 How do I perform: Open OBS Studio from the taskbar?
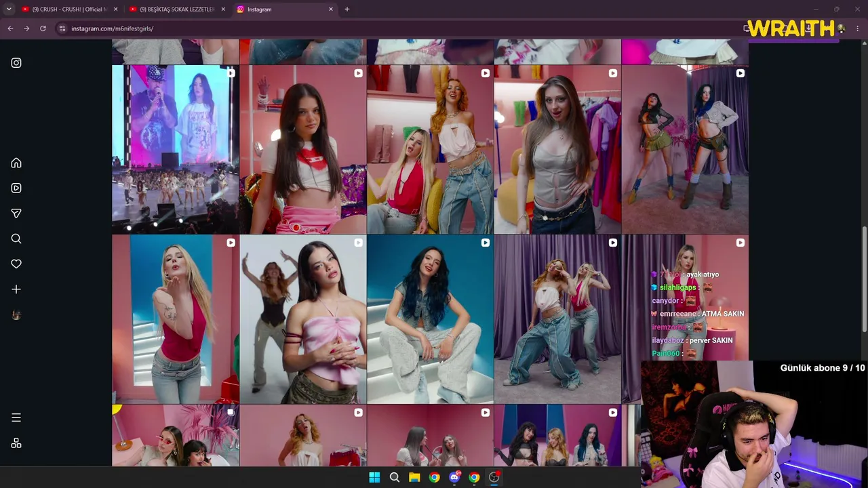(x=494, y=477)
